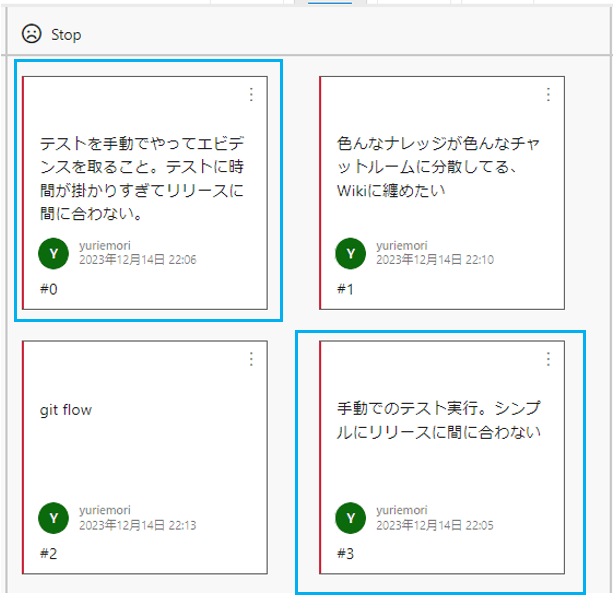Viewport: 613px width, 602px height.
Task: Open the three-dot menu on card #3
Action: coord(548,359)
